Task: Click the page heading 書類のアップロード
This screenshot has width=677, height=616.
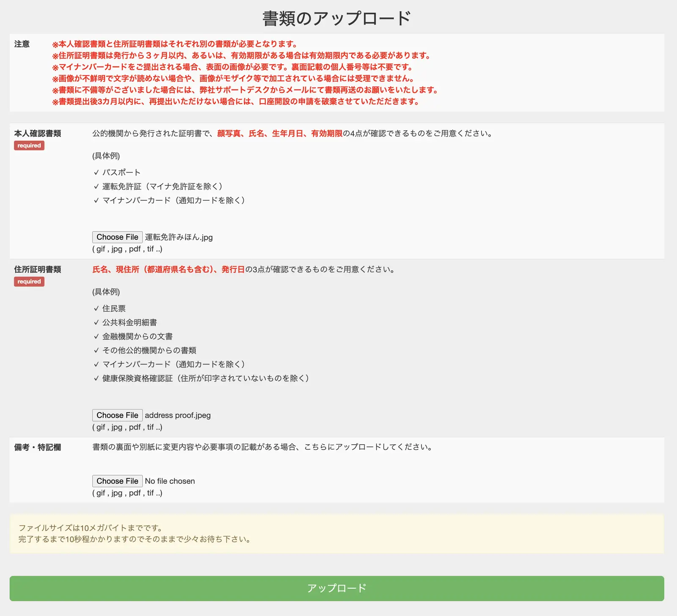Action: (x=337, y=18)
